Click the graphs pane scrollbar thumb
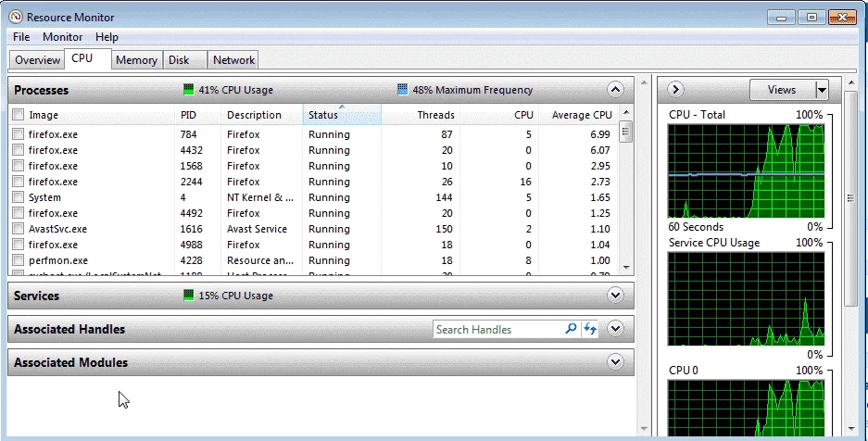This screenshot has height=441, width=868. 851,198
